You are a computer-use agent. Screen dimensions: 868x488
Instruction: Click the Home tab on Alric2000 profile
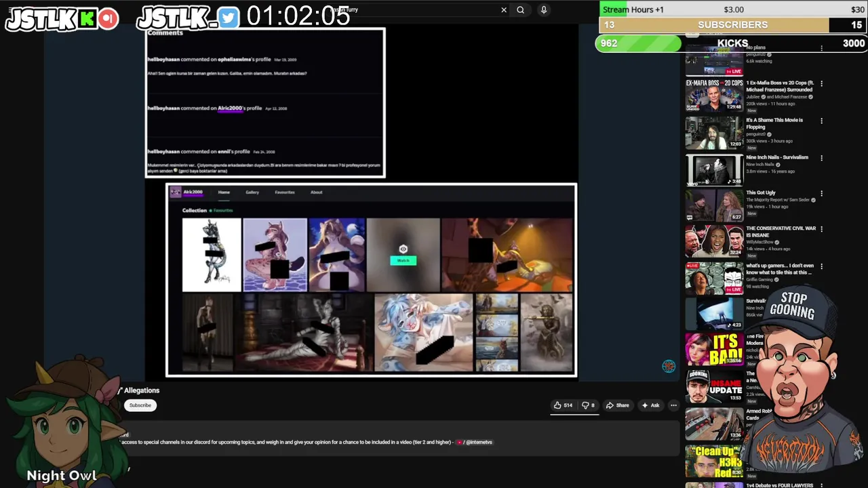pyautogui.click(x=224, y=192)
